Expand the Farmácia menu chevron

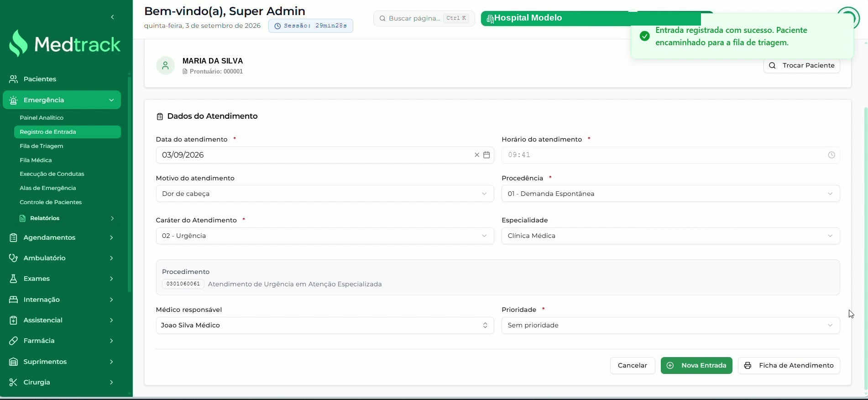111,341
